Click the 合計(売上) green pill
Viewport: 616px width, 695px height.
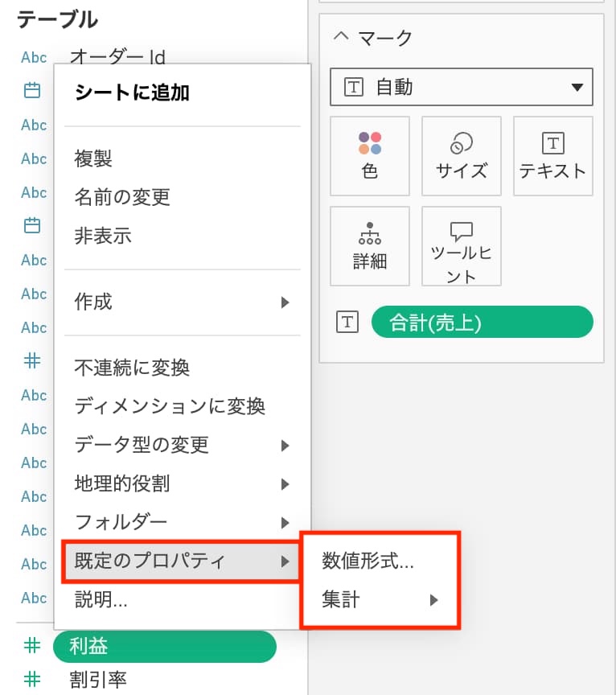tap(481, 323)
